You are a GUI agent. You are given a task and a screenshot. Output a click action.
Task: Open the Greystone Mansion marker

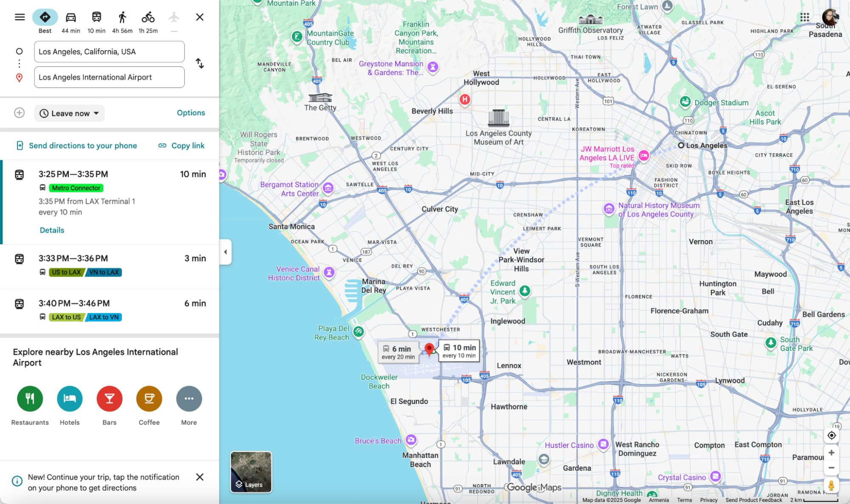click(433, 67)
